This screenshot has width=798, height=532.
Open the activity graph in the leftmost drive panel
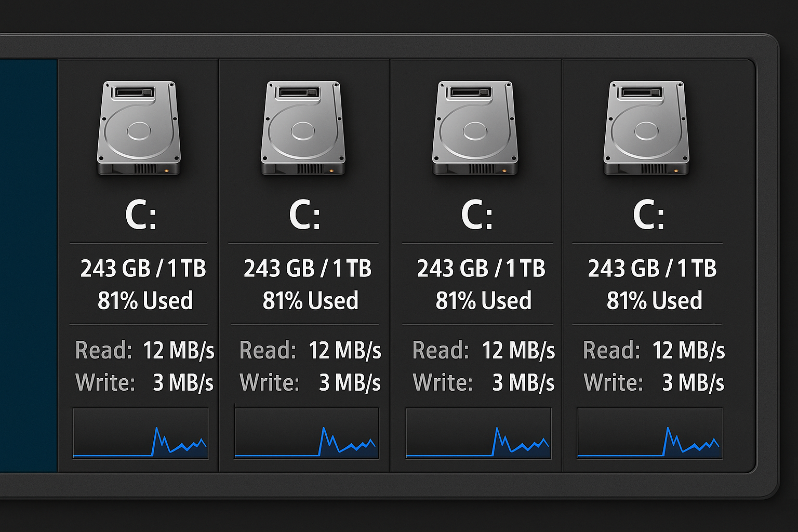141,434
